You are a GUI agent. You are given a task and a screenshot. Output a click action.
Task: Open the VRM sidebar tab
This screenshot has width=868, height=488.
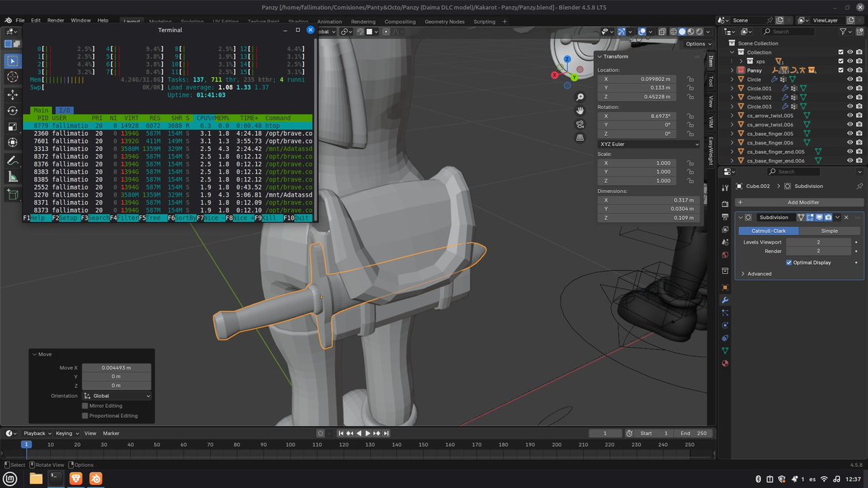tap(711, 122)
